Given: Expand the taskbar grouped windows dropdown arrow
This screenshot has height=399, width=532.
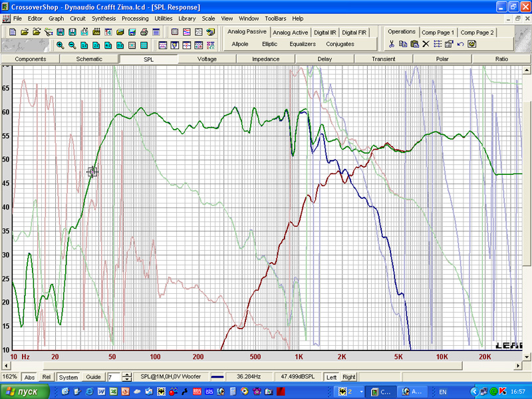Looking at the screenshot, I should pos(361,392).
